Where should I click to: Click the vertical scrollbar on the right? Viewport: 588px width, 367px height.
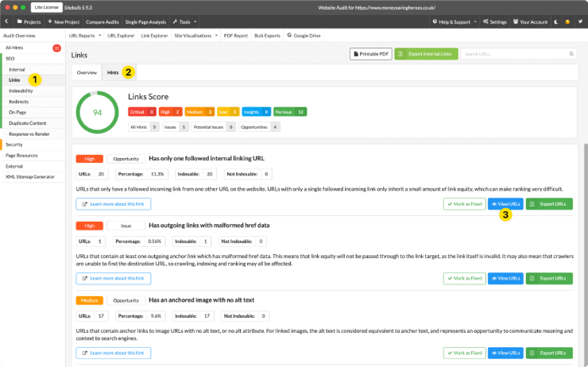[x=586, y=255]
